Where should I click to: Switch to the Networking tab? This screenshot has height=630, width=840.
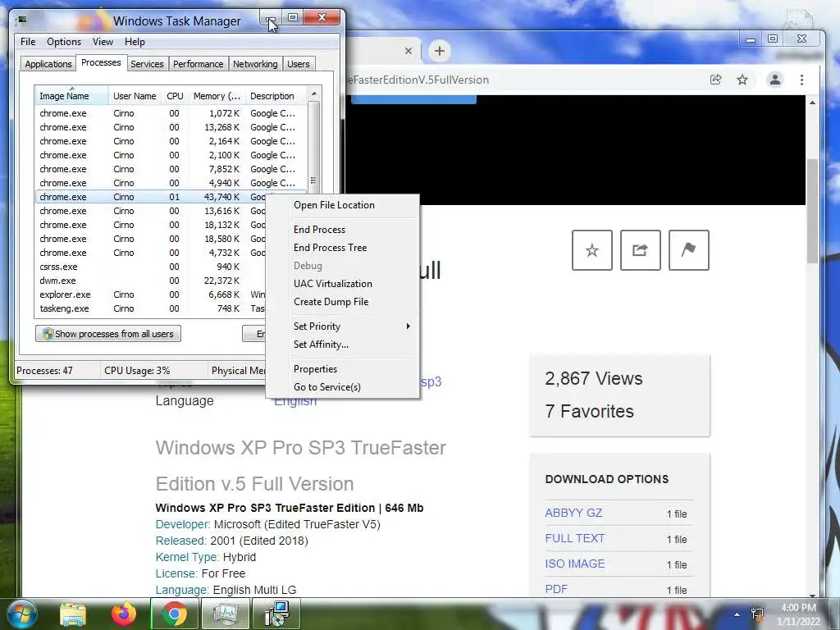pos(255,64)
